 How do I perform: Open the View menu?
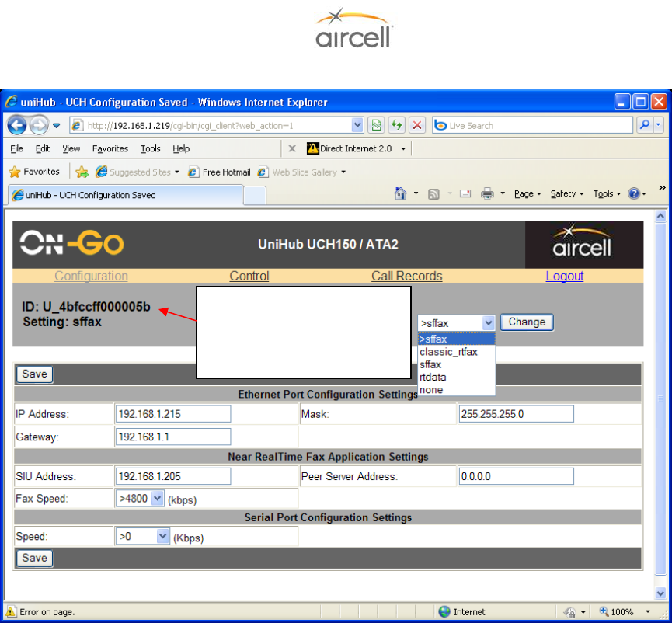[x=71, y=148]
